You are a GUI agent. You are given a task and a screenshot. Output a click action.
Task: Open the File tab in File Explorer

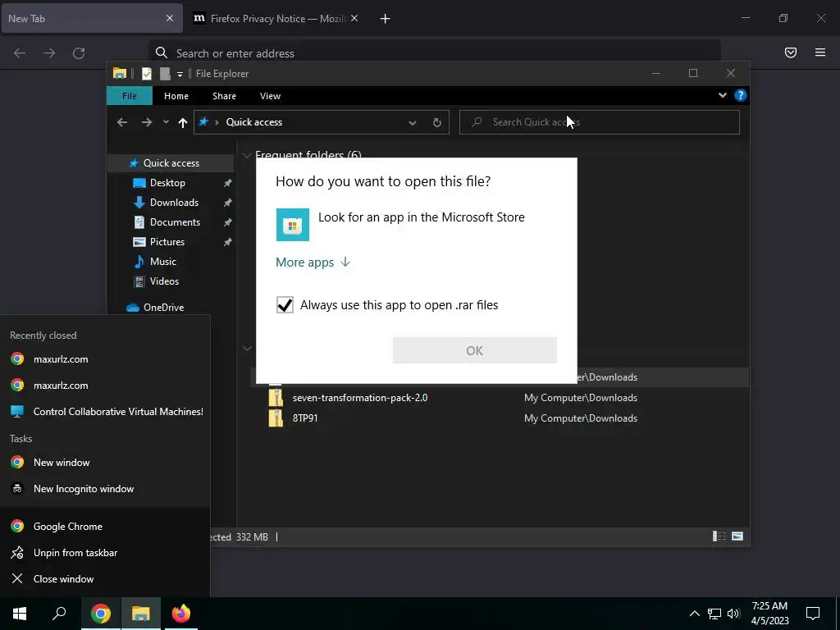coord(130,96)
